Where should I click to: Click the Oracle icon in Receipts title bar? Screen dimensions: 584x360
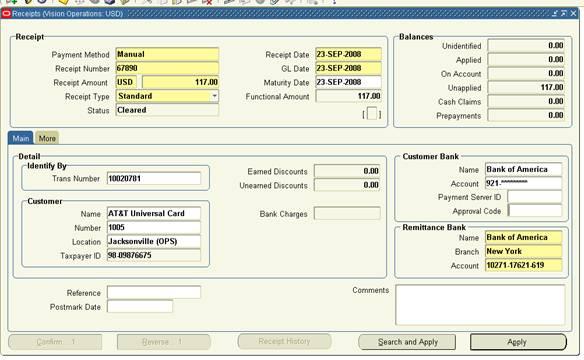pyautogui.click(x=6, y=14)
